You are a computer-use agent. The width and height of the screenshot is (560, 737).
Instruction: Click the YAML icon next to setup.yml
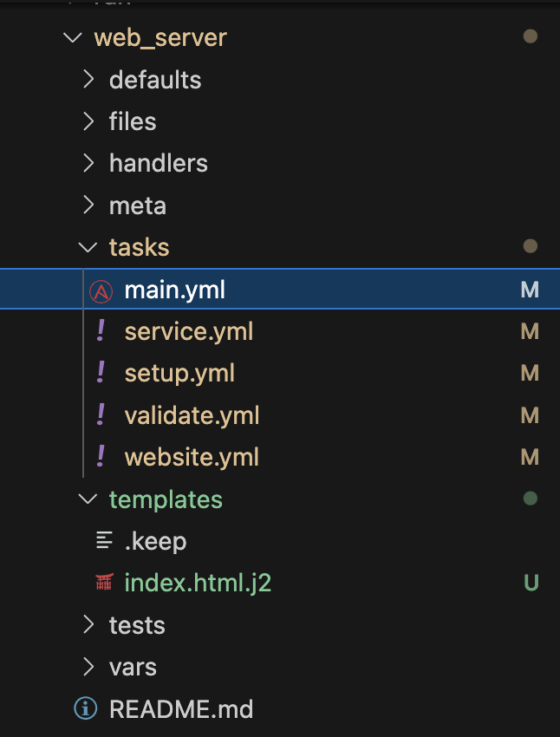point(101,373)
